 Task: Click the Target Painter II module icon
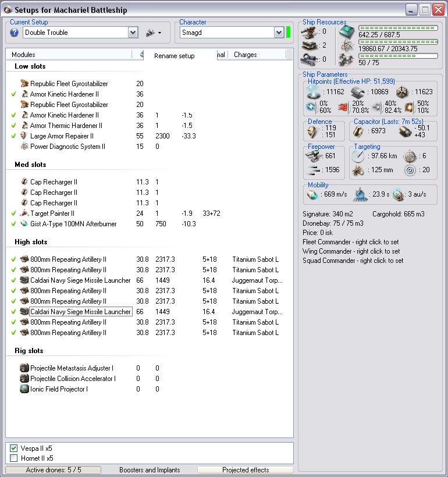tap(24, 213)
